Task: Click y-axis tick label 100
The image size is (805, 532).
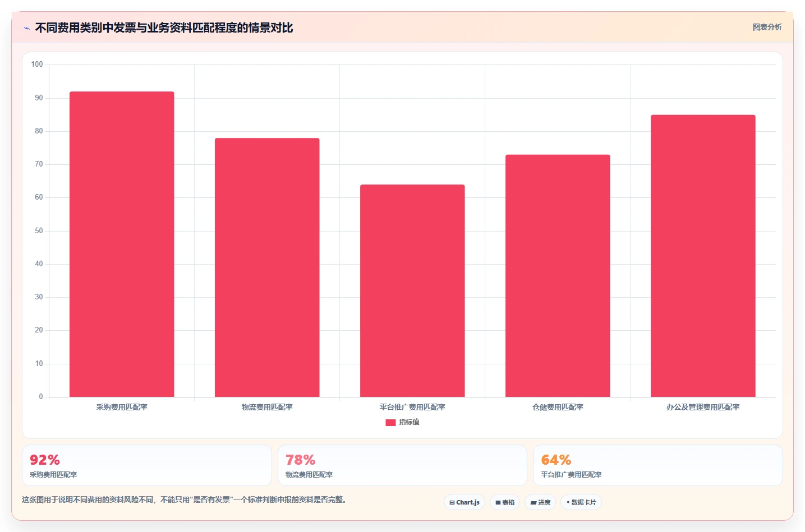Action: (37, 64)
